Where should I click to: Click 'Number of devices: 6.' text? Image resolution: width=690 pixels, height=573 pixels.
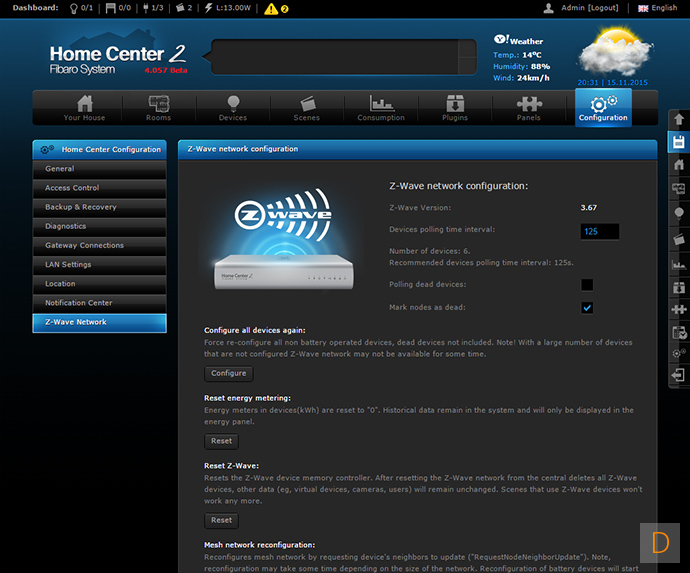(x=429, y=251)
